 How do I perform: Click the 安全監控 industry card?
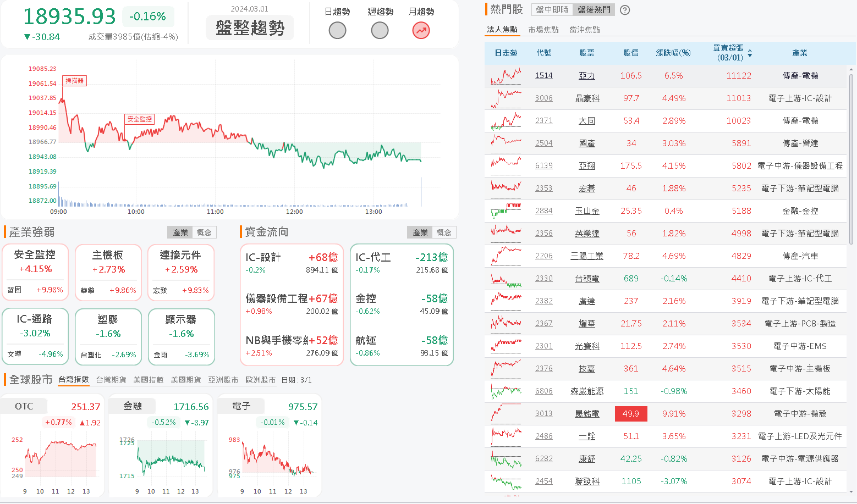point(35,272)
